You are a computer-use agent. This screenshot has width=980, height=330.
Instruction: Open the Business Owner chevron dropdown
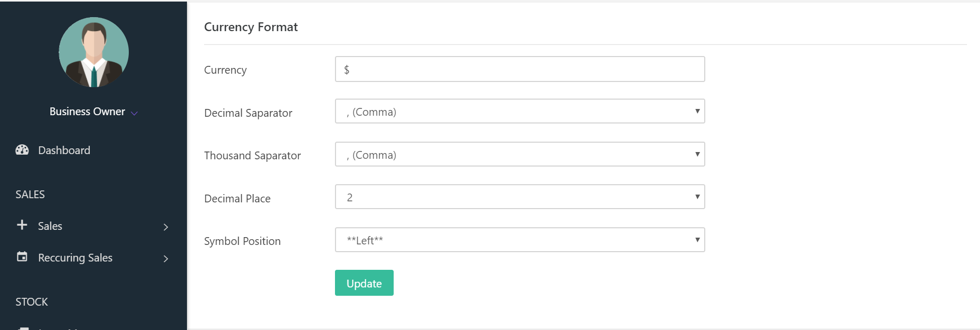coord(135,113)
